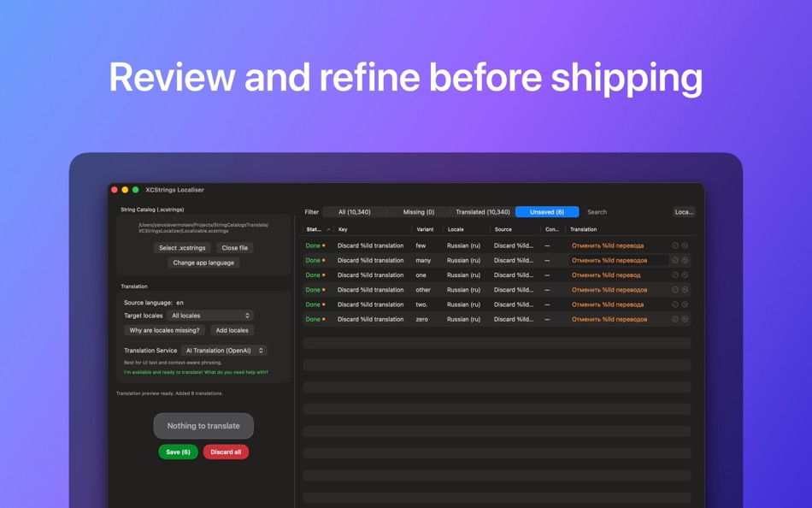
Task: Revert the 'two' variant translation arrow icon
Action: coord(685,304)
